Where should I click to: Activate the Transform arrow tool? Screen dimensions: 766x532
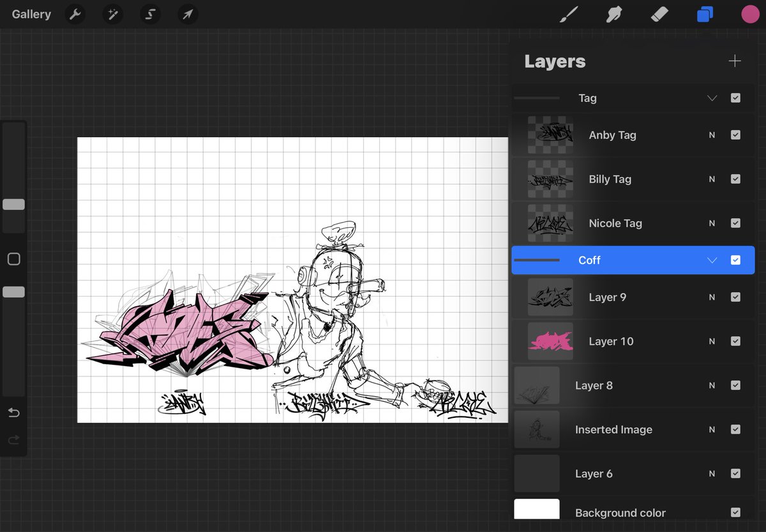[x=188, y=14]
